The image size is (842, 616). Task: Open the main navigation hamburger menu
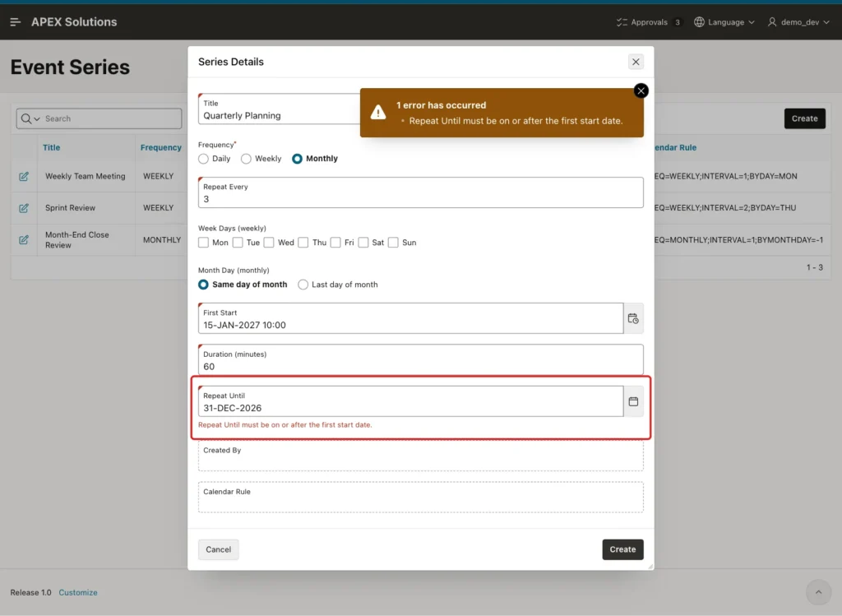click(x=15, y=22)
